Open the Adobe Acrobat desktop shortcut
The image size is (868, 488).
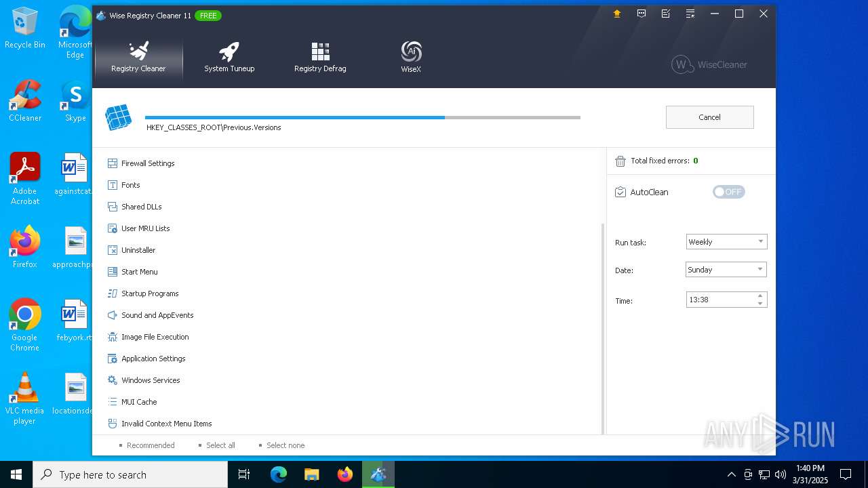(25, 180)
